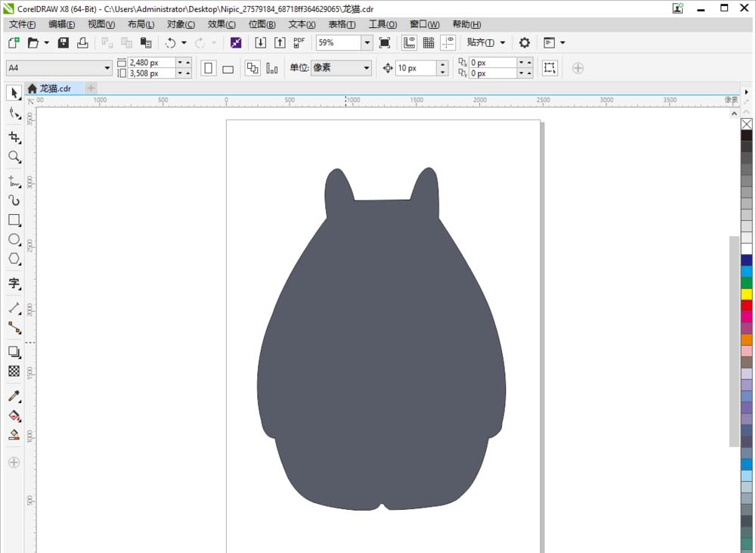Open the zoom level dropdown
The height and width of the screenshot is (553, 756).
pyautogui.click(x=367, y=42)
